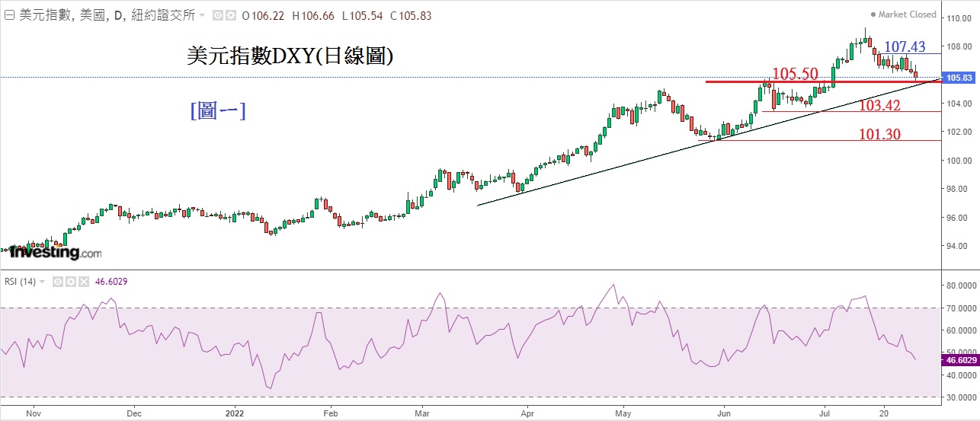Click the 107.43 blue level label
This screenshot has width=980, height=421.
tap(905, 47)
